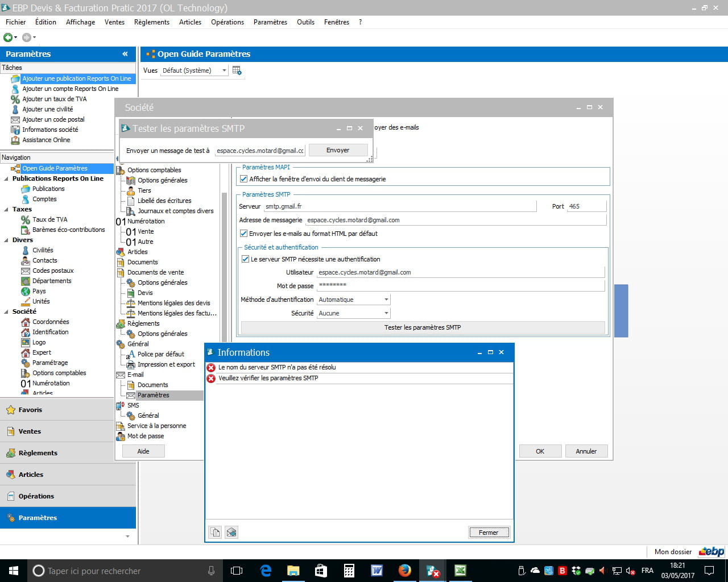Click the Mot de passe tree icon
Image resolution: width=728 pixels, height=582 pixels.
(121, 436)
